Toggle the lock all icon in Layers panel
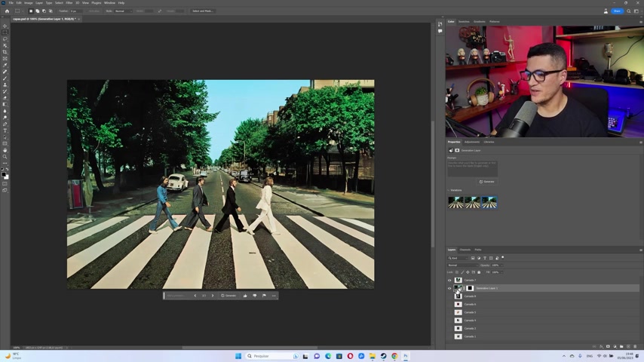The height and width of the screenshot is (362, 644). [x=479, y=272]
